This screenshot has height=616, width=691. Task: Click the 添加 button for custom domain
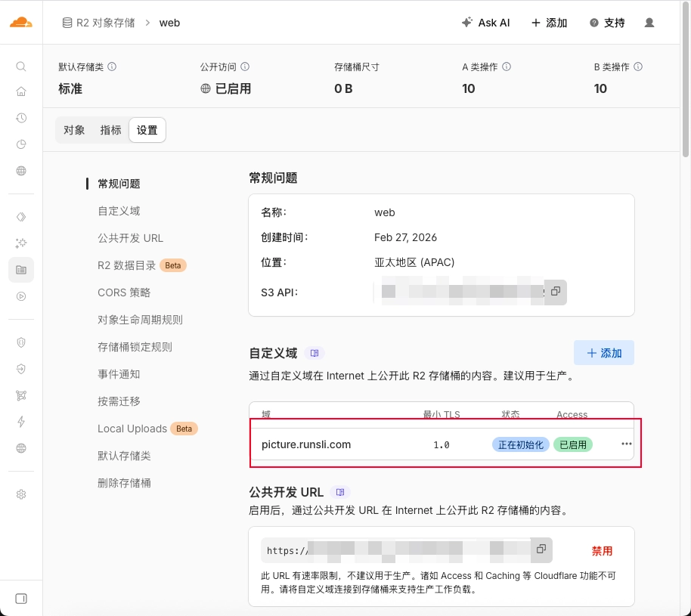click(x=603, y=353)
